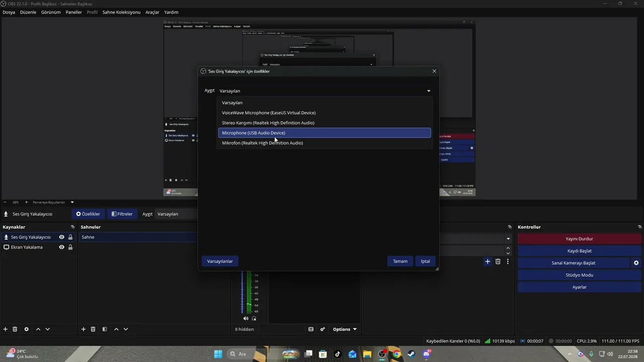Image resolution: width=644 pixels, height=362 pixels.
Task: Stop streaming with Yayını Durdur
Action: (x=579, y=239)
